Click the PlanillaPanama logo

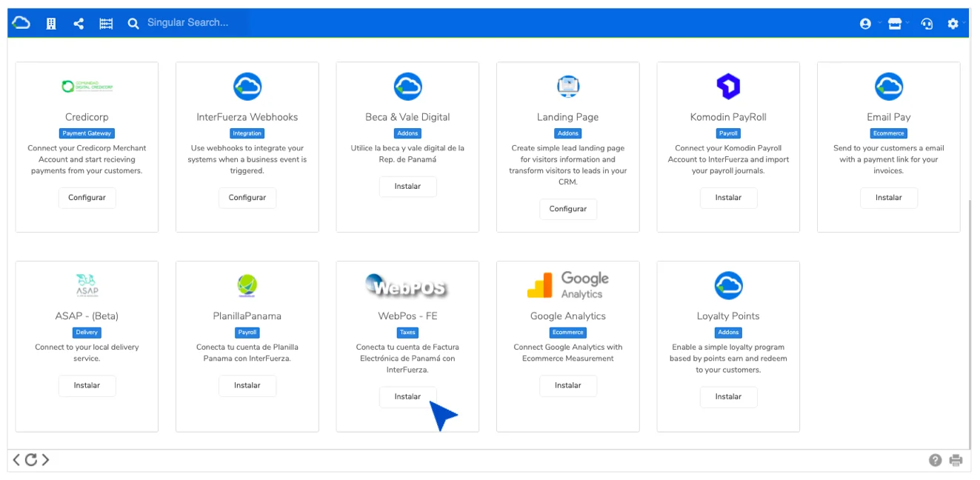(x=247, y=285)
